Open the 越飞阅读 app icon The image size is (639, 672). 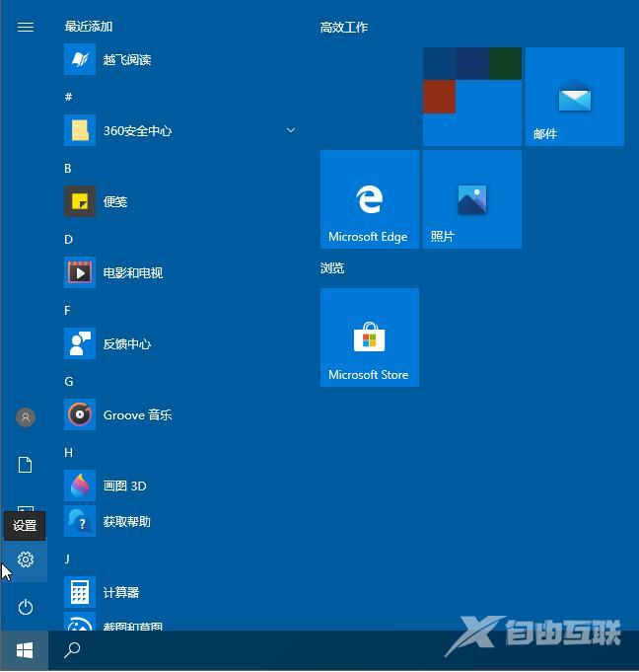point(80,59)
